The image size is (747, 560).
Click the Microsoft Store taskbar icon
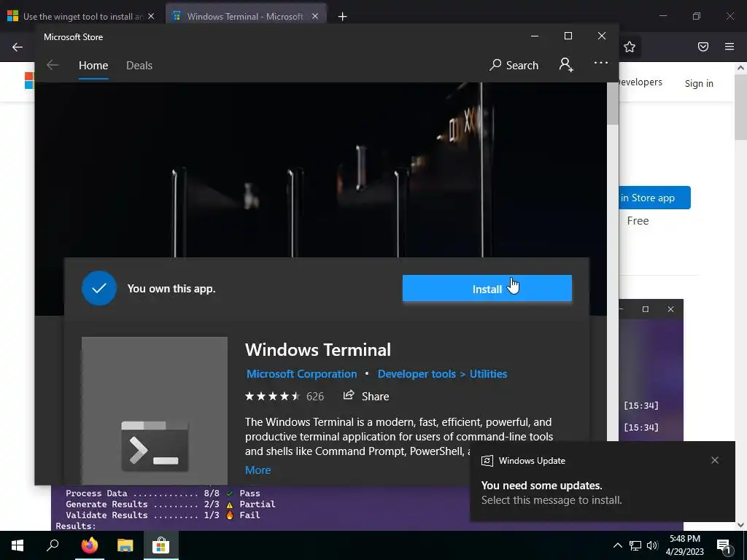click(161, 545)
